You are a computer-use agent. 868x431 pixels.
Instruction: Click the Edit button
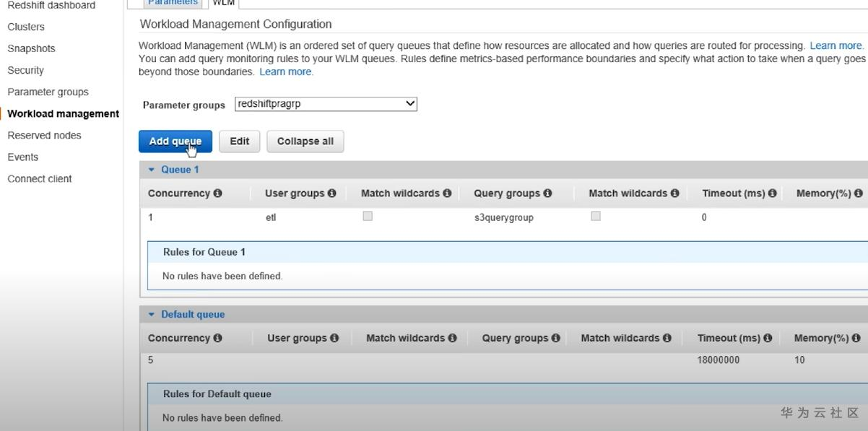(x=239, y=142)
